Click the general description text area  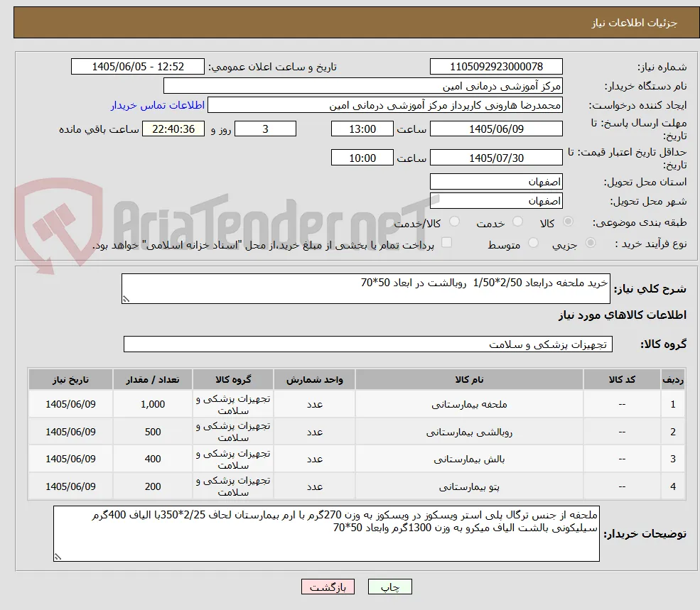(x=365, y=289)
